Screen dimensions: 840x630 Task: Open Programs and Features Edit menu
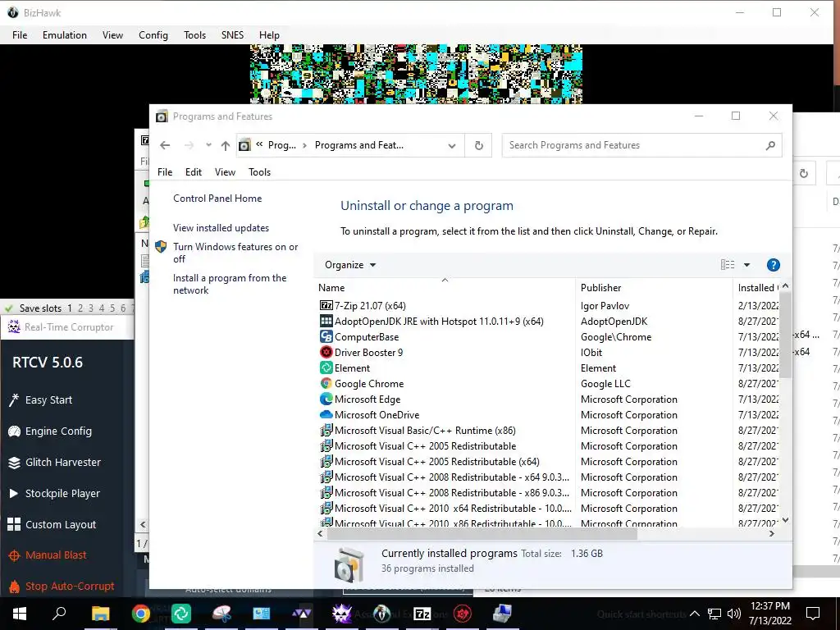pos(194,172)
